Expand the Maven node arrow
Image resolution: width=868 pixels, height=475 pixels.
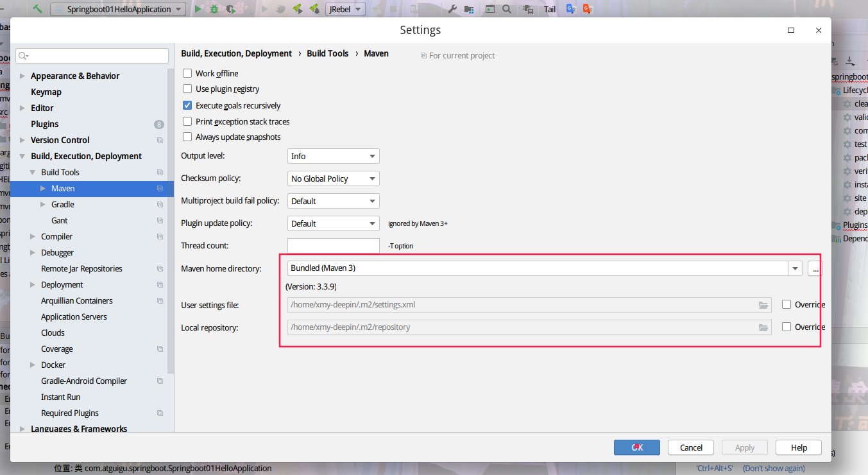pyautogui.click(x=43, y=188)
